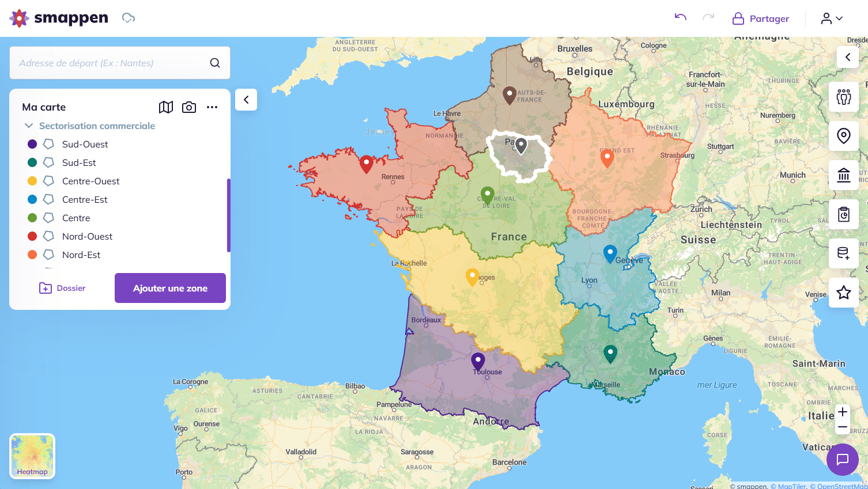The height and width of the screenshot is (489, 868).
Task: Take a screenshot with the camera icon
Action: 189,107
